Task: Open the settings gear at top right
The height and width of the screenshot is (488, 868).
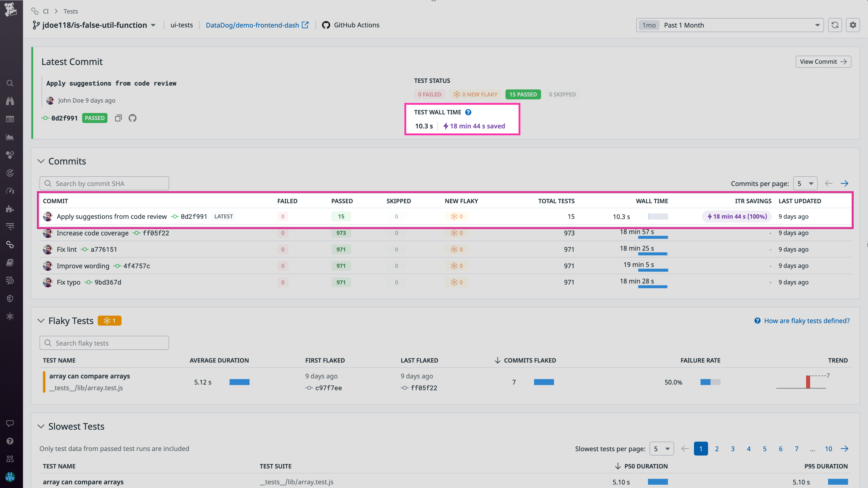Action: tap(853, 25)
